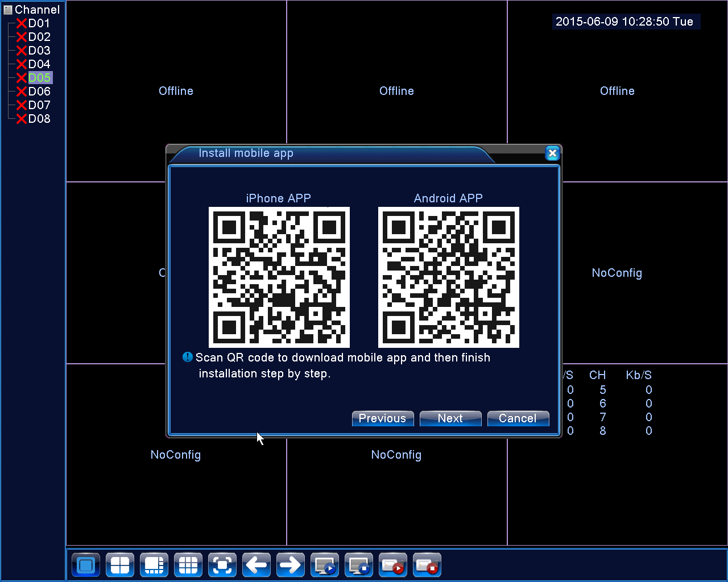Select the eight-window layout icon

(x=154, y=566)
